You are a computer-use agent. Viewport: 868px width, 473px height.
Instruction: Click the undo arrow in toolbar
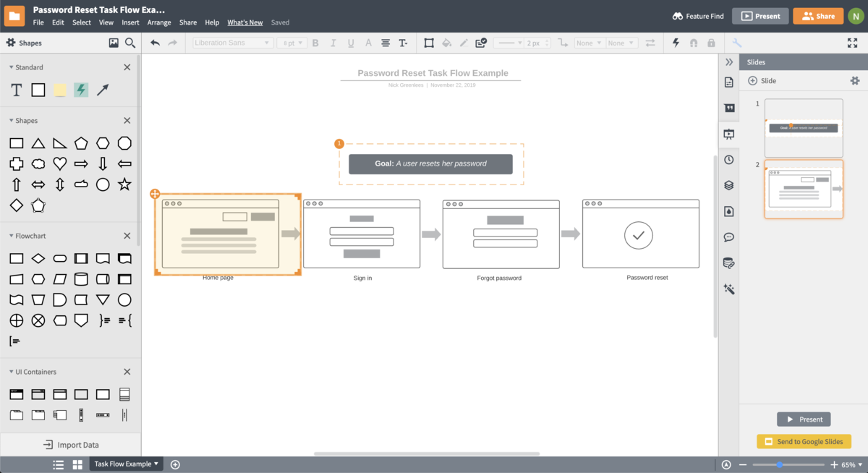(155, 43)
